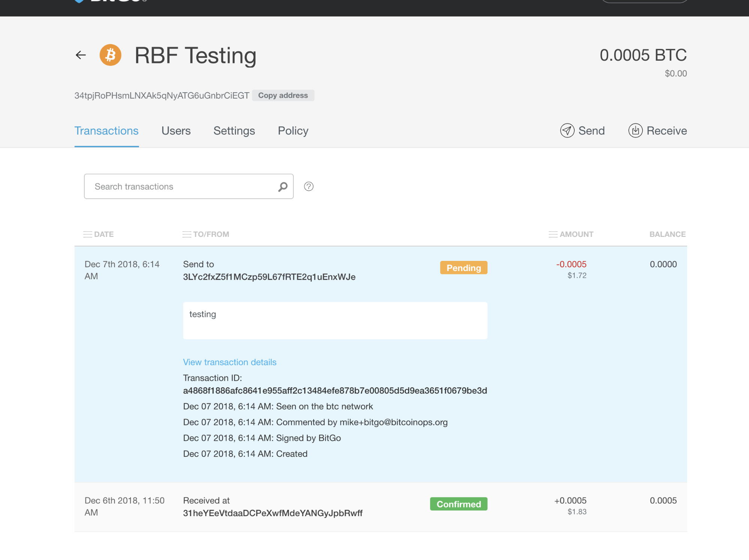The width and height of the screenshot is (749, 560).
Task: Click the transaction ID hash a4868f18...
Action: pyautogui.click(x=335, y=391)
